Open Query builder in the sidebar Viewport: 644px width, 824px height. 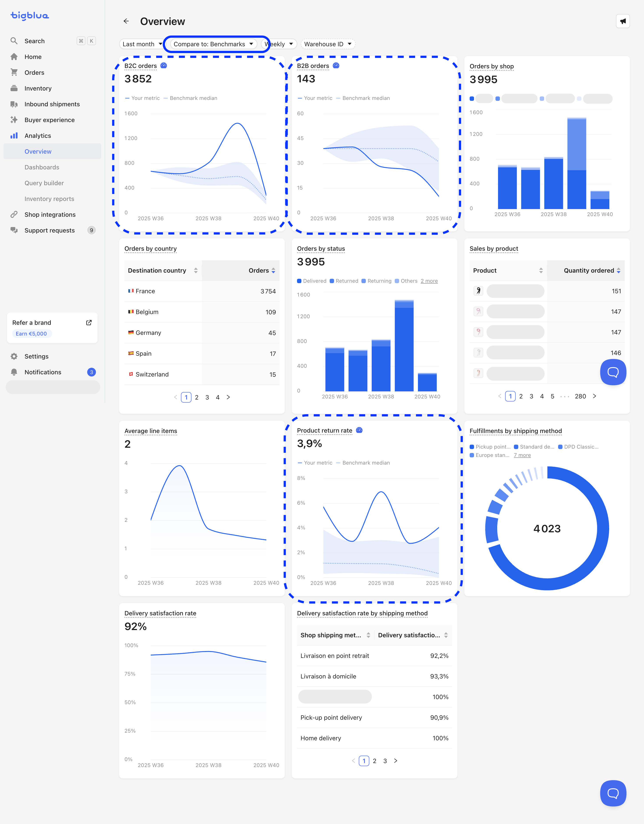(44, 183)
